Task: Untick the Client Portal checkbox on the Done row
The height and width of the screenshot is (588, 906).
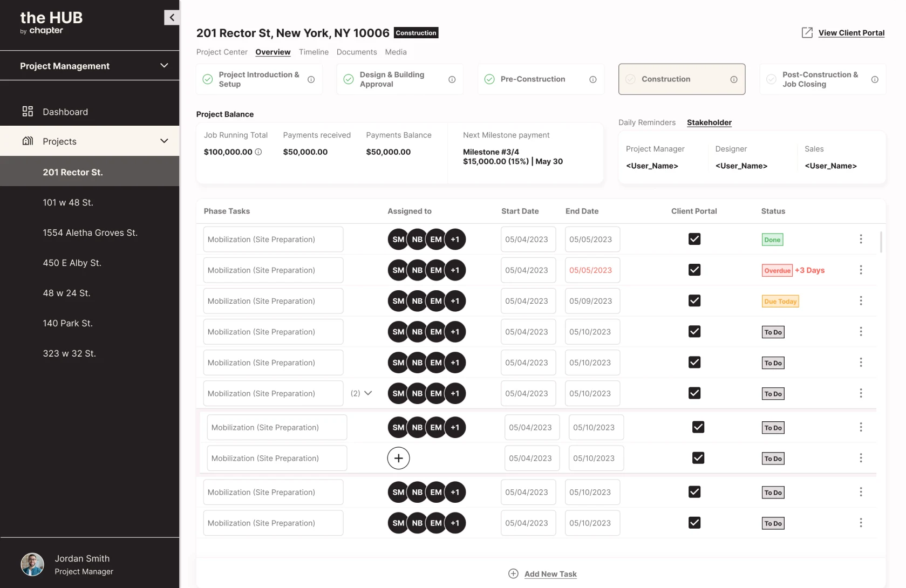Action: [x=694, y=239]
